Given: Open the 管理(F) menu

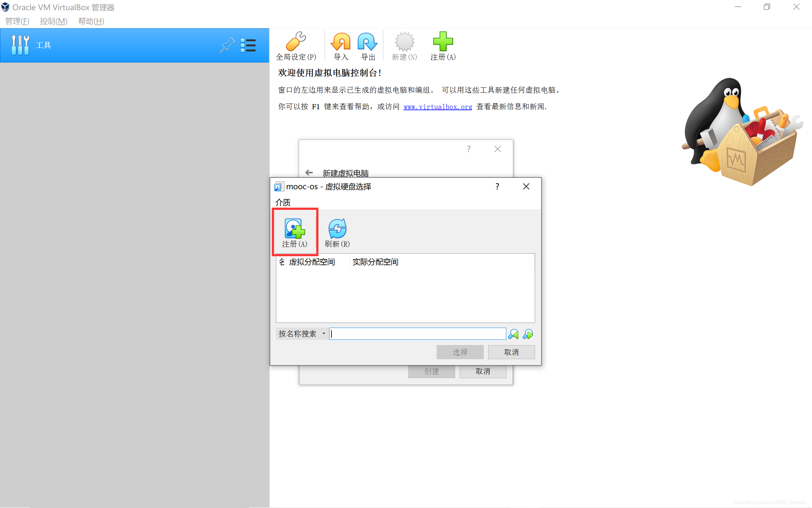Looking at the screenshot, I should 17,21.
